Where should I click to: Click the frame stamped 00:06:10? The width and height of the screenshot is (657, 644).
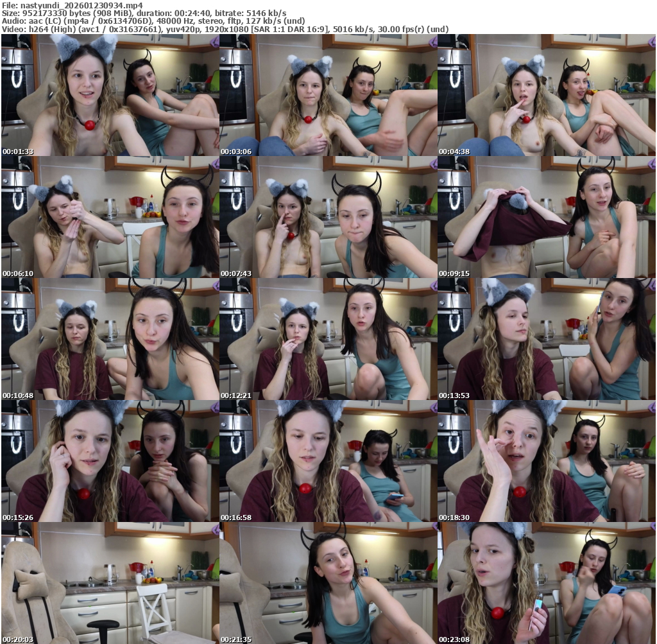110,217
